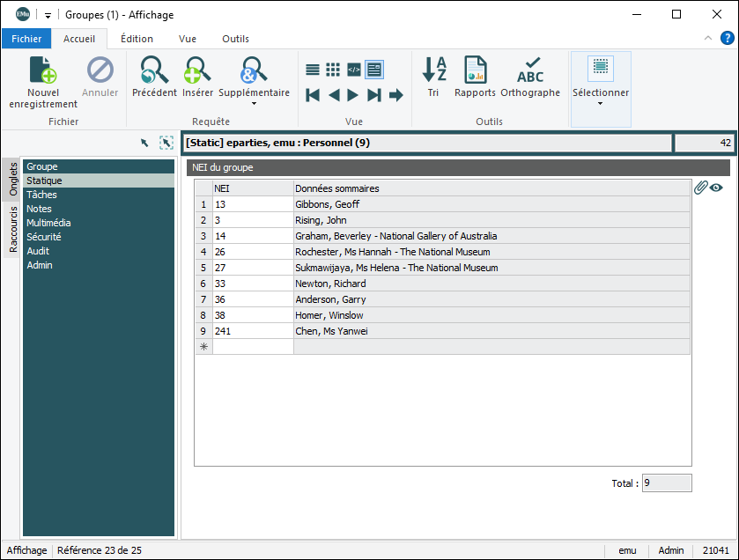Click the Insérer search icon
The image size is (739, 560).
coord(197,71)
